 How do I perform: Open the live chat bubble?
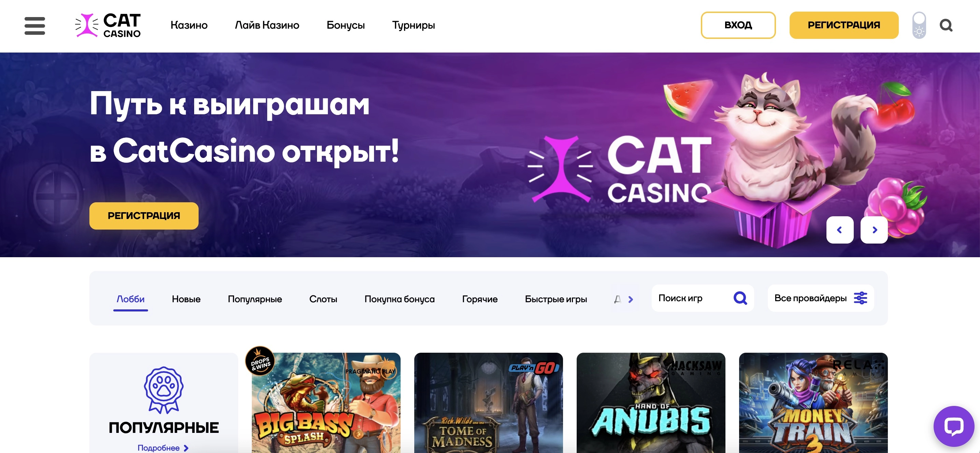pyautogui.click(x=953, y=426)
